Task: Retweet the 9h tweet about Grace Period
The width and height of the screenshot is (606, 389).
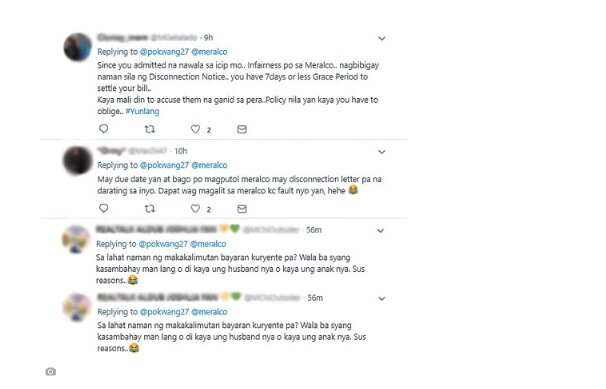Action: [x=150, y=129]
